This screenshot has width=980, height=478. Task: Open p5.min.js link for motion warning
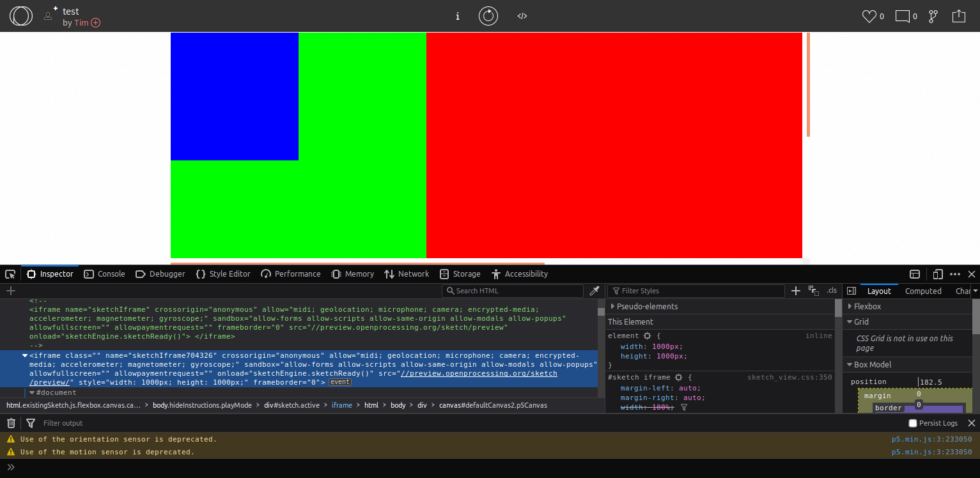pyautogui.click(x=932, y=452)
